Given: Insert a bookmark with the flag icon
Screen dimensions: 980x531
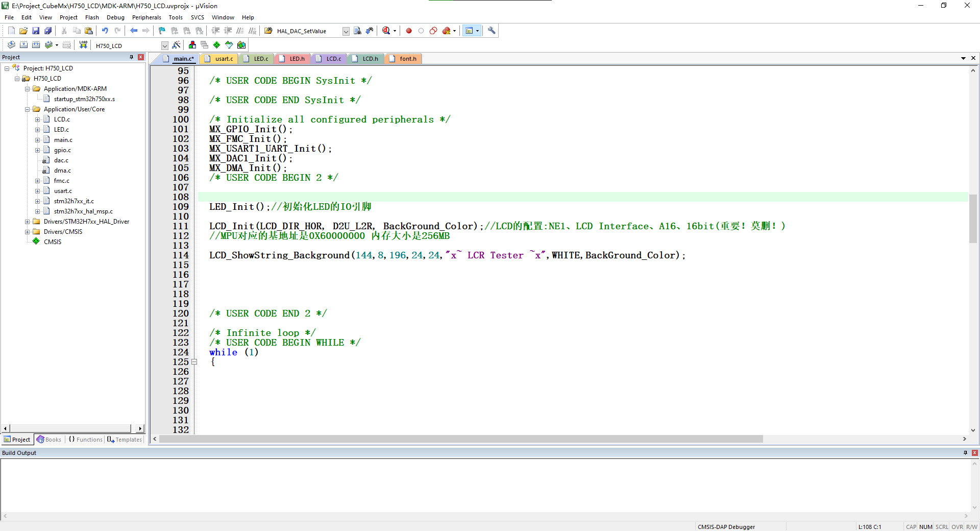Looking at the screenshot, I should coord(162,31).
